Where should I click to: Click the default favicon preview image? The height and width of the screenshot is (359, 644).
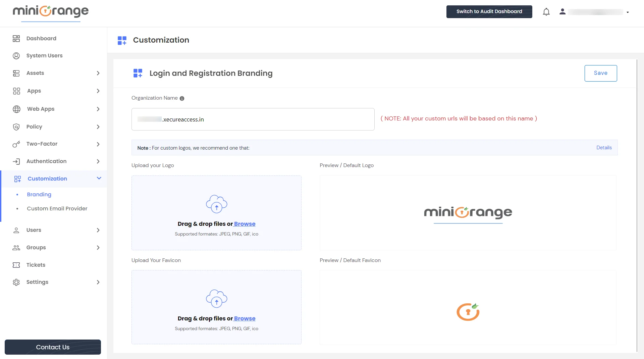[x=468, y=312]
